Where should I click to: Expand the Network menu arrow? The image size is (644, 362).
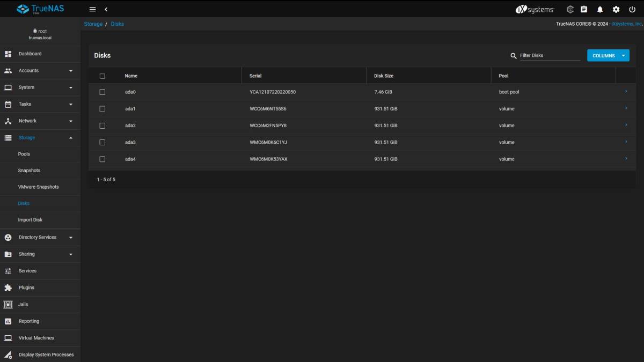pos(71,121)
